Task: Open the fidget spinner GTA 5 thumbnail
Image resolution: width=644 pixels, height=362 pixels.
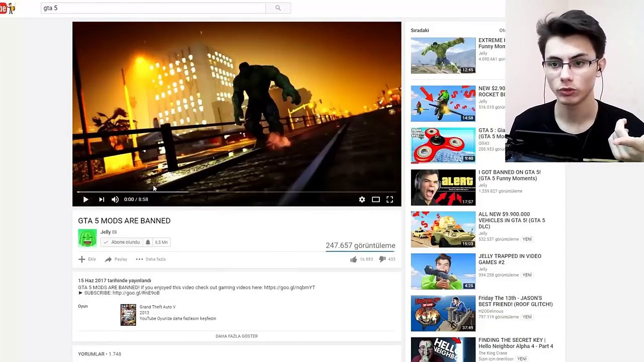Action: pyautogui.click(x=443, y=145)
